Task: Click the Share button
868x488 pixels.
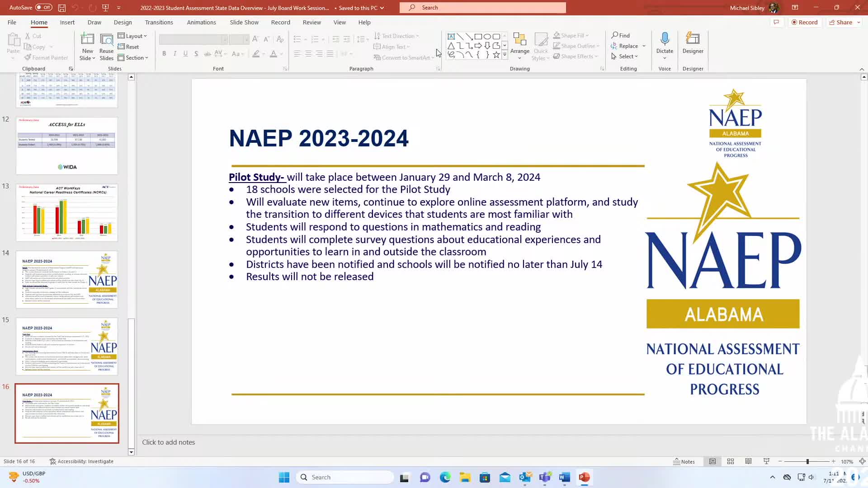Action: (x=844, y=22)
